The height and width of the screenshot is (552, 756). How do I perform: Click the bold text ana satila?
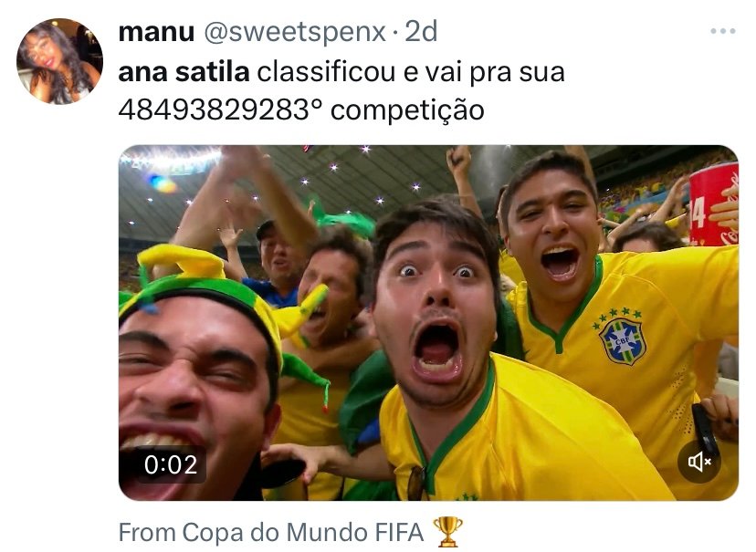(184, 72)
